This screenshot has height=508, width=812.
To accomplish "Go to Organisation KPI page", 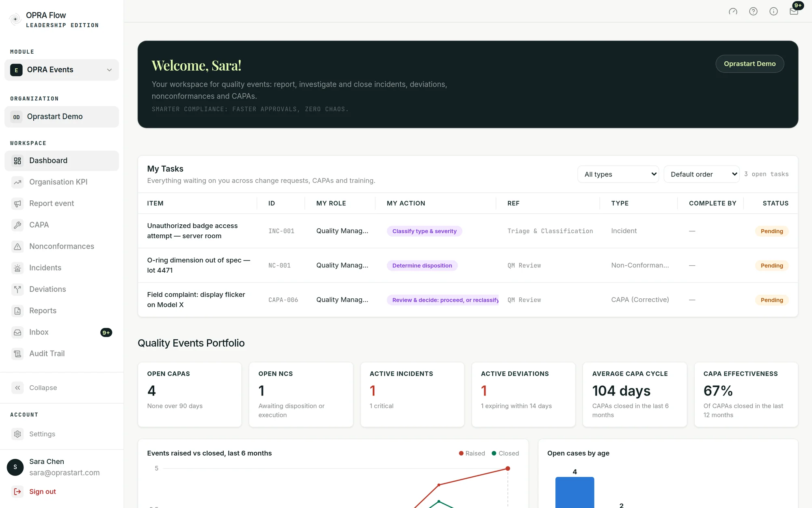I will coord(62,182).
